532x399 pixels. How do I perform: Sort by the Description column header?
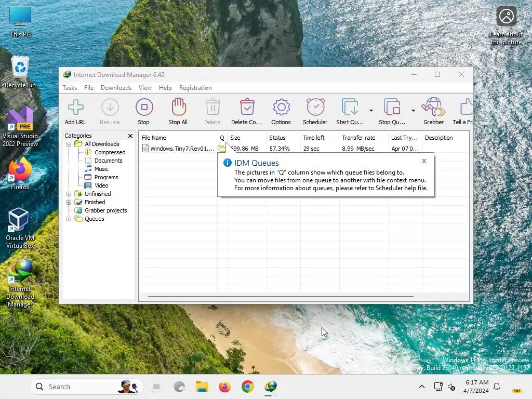coord(445,138)
